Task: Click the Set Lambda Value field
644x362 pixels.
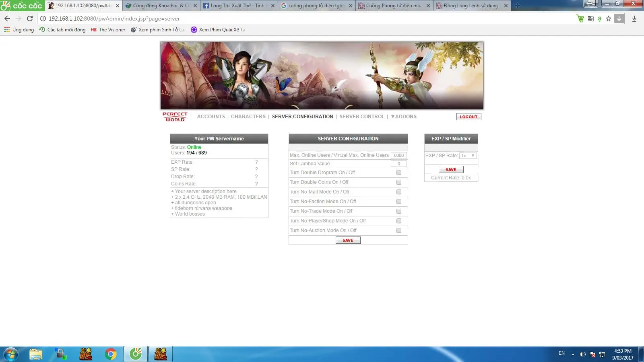Action: (399, 164)
